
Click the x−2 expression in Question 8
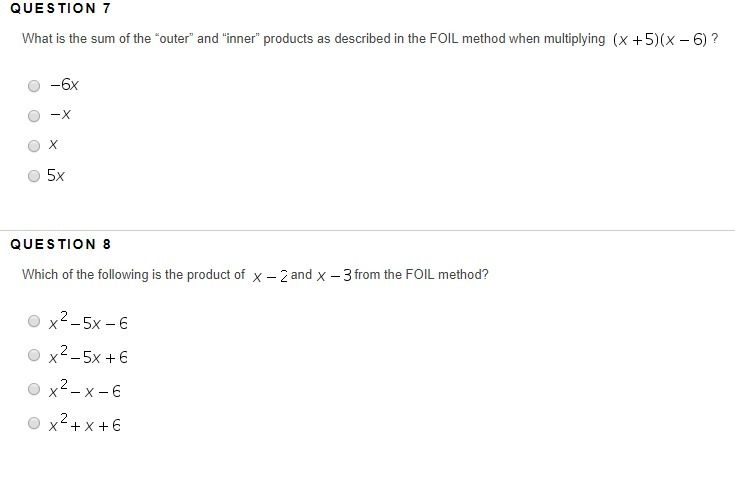270,277
